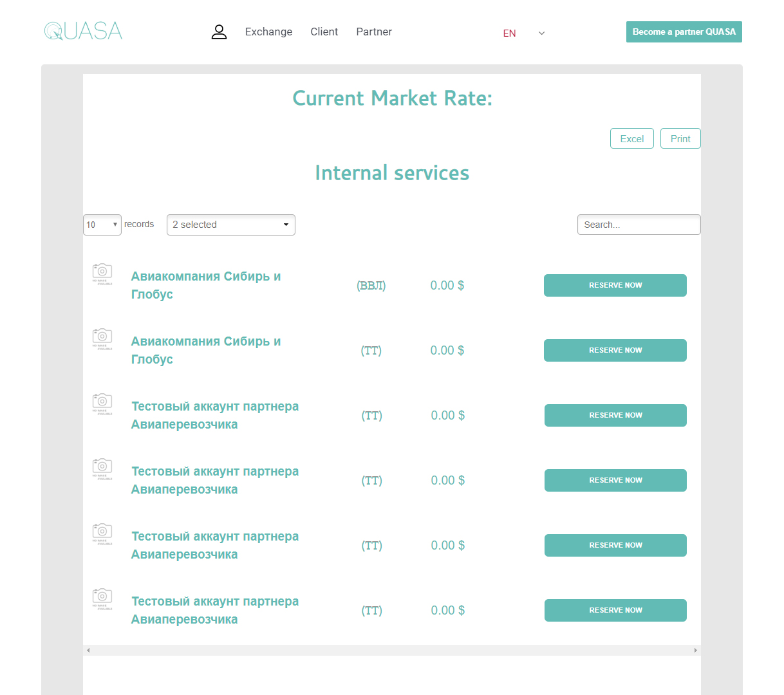The width and height of the screenshot is (784, 695).
Task: Expand the "2 selected" column filter dropdown
Action: [x=230, y=225]
